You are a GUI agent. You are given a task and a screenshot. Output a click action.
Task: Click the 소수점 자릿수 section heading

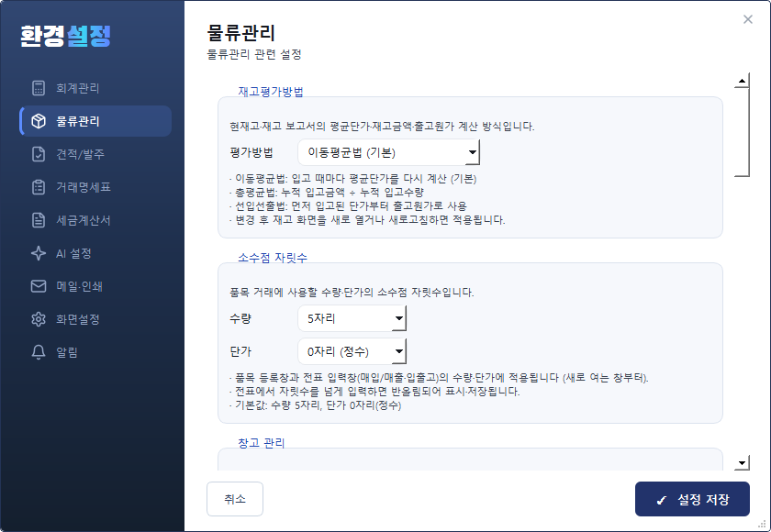[273, 258]
